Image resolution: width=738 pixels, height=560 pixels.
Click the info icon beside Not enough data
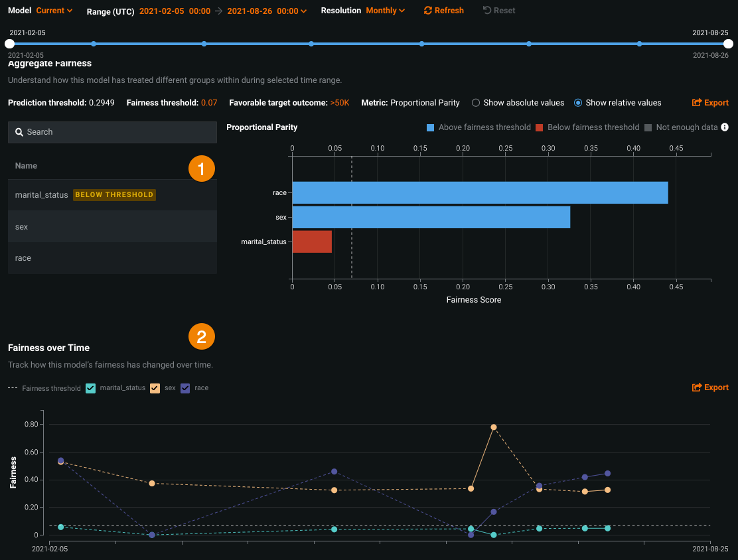pyautogui.click(x=725, y=127)
